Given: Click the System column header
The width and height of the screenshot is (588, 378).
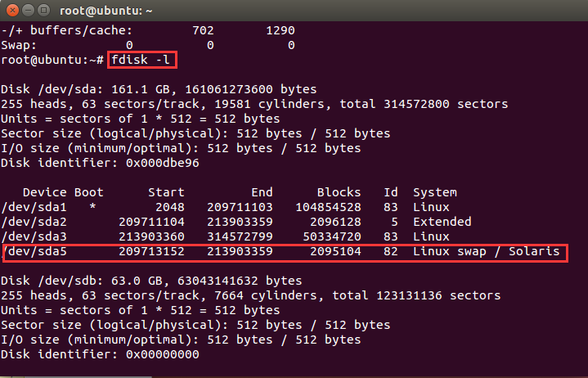Looking at the screenshot, I should (x=434, y=193).
